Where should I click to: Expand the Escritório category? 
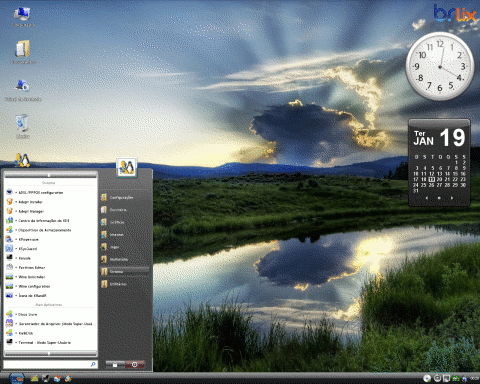(125, 210)
